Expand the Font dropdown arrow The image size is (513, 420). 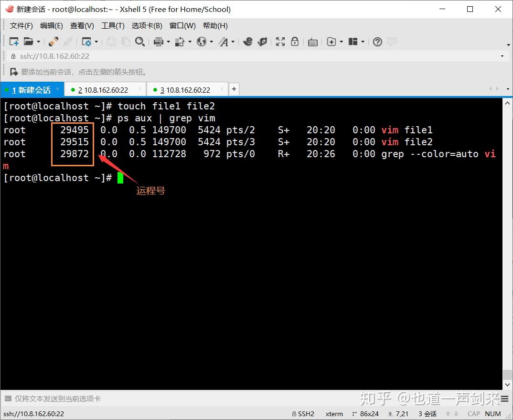(x=233, y=42)
